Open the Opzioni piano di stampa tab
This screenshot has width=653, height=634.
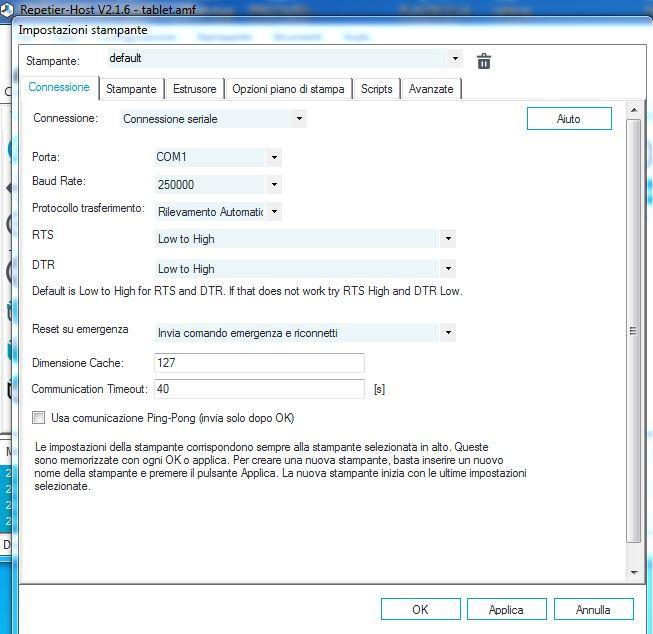point(288,89)
